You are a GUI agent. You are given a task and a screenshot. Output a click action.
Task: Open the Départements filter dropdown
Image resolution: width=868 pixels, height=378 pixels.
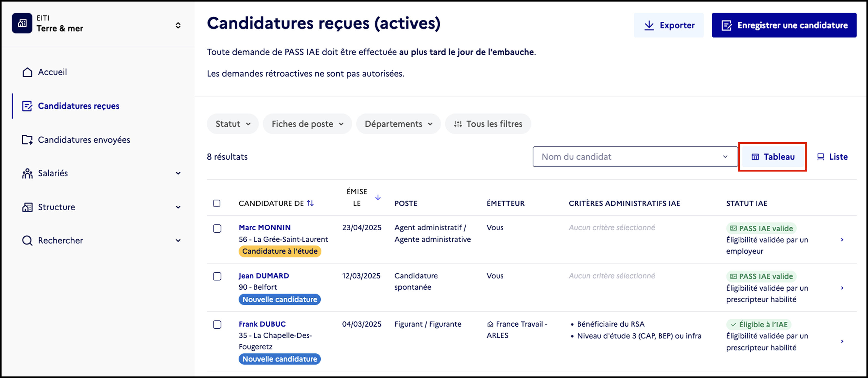pos(398,124)
